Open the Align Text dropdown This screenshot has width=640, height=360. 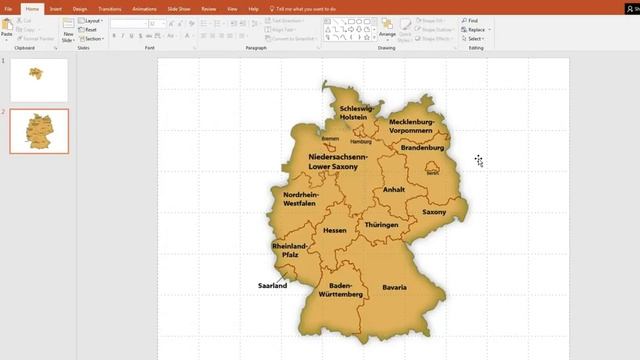click(x=280, y=30)
